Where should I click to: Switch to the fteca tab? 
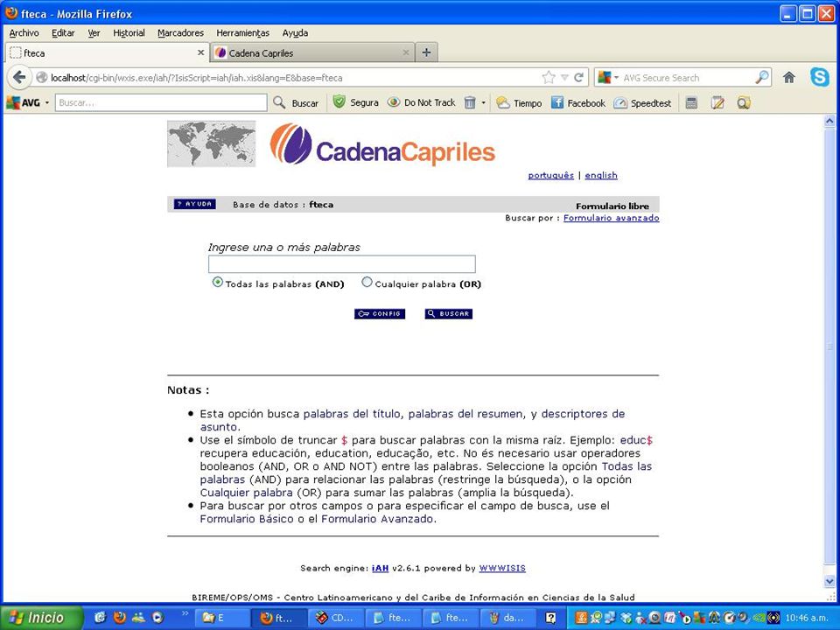pos(106,52)
